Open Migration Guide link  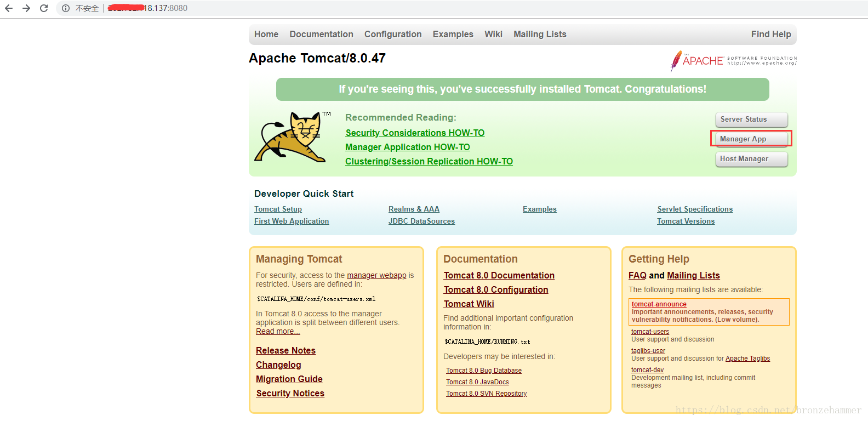pos(289,379)
